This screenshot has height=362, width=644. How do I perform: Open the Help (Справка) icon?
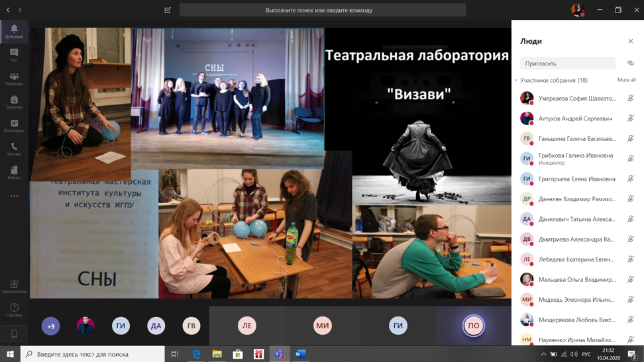14,310
